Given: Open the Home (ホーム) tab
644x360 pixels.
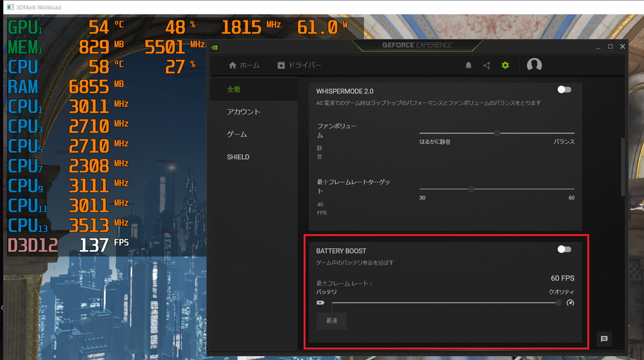Looking at the screenshot, I should [x=244, y=65].
